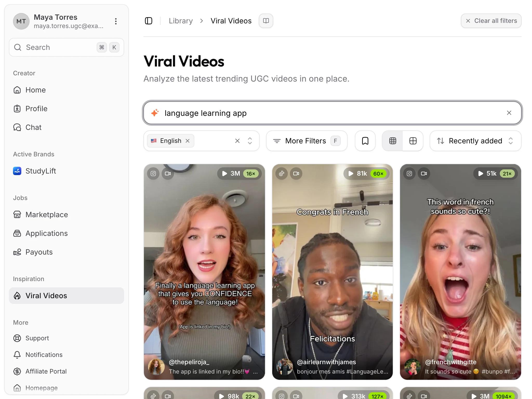Open Affiliate Portal
Screen dimensions: 532x399
[66, 371]
